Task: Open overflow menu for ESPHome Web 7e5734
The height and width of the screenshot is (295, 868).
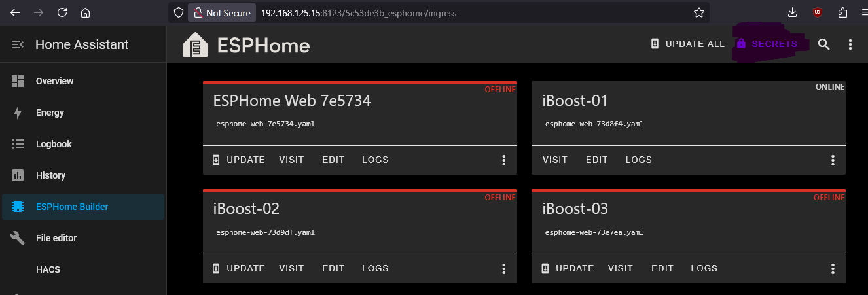Action: pyautogui.click(x=504, y=160)
